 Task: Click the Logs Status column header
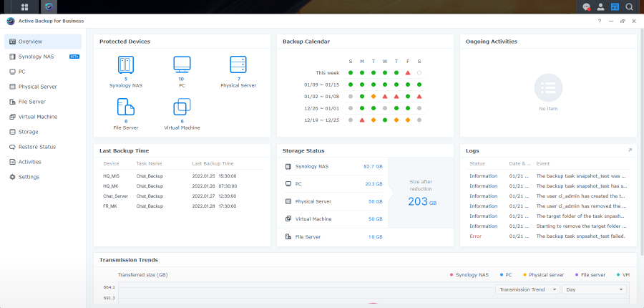point(477,163)
